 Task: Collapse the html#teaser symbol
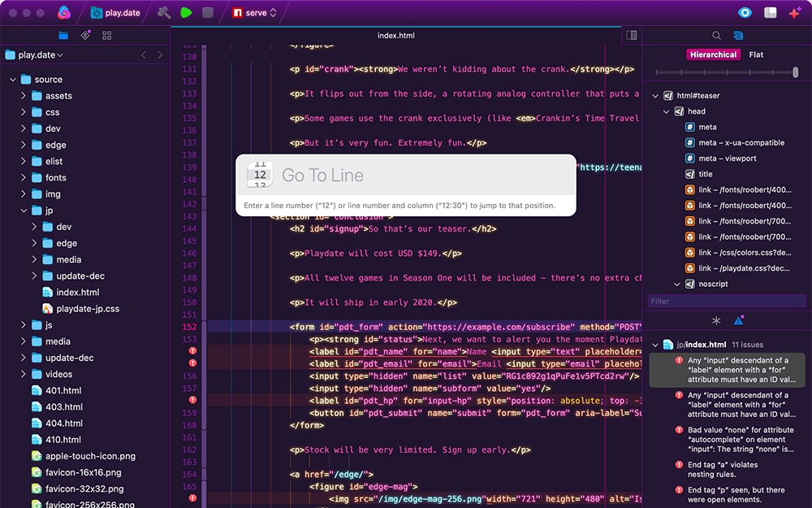point(655,96)
